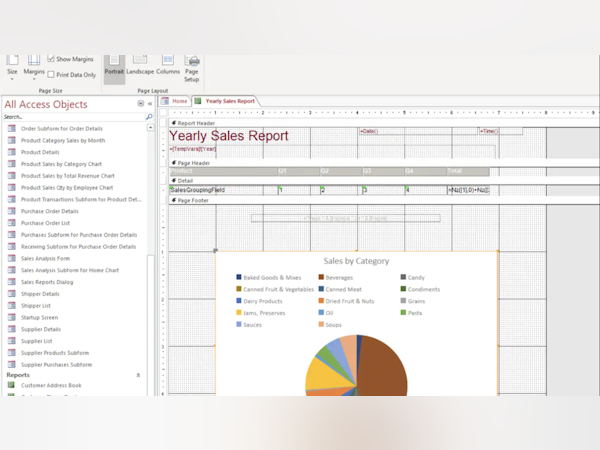
Task: Click the navigation pane search field
Action: (73, 117)
